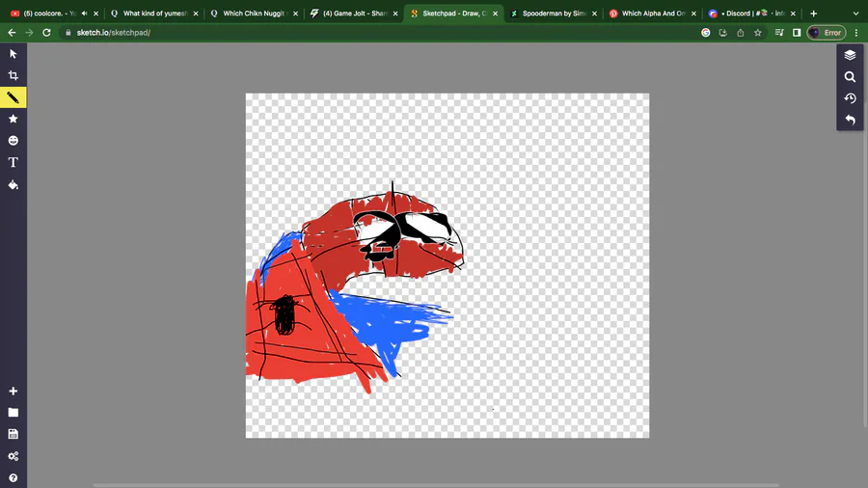Close the Game Jolt tab
The height and width of the screenshot is (488, 868).
395,14
